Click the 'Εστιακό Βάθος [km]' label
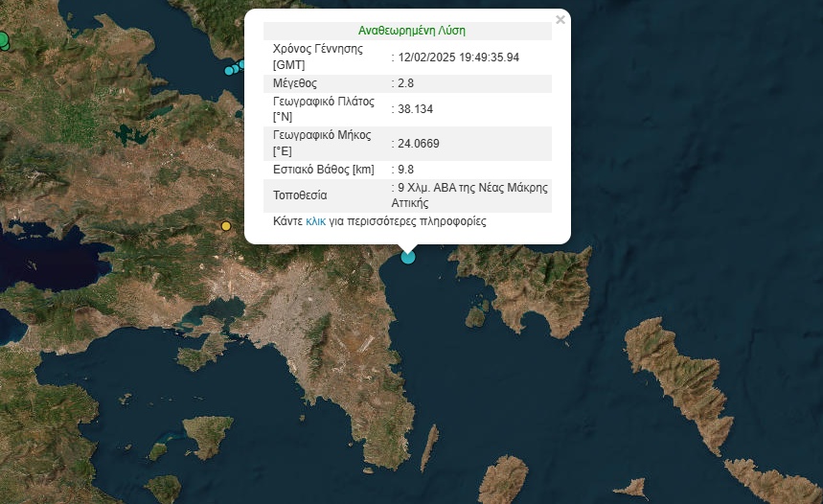 tap(323, 170)
